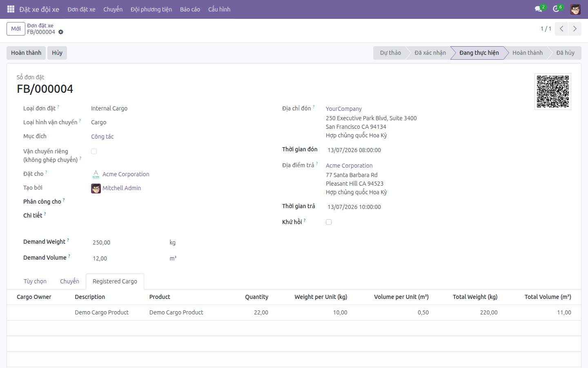Click the Demand Weight value 250,00
This screenshot has width=588, height=368.
(101, 242)
